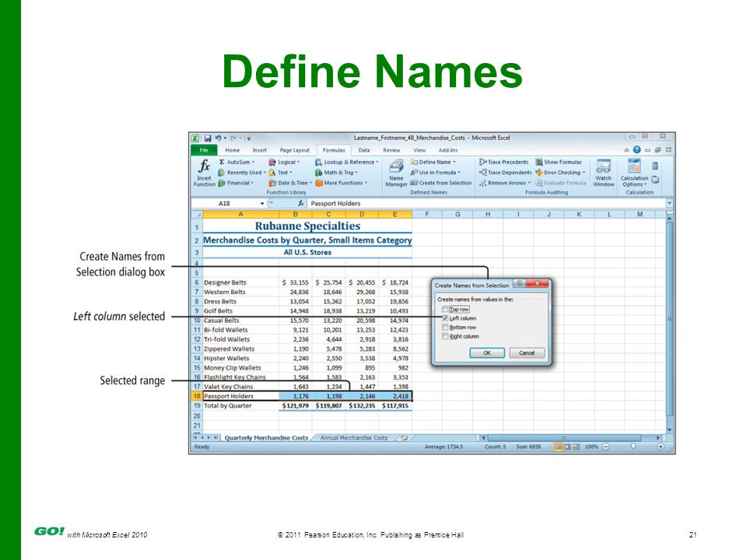This screenshot has height=560, width=747.
Task: Open Lookup & Reference dropdown
Action: [x=347, y=162]
